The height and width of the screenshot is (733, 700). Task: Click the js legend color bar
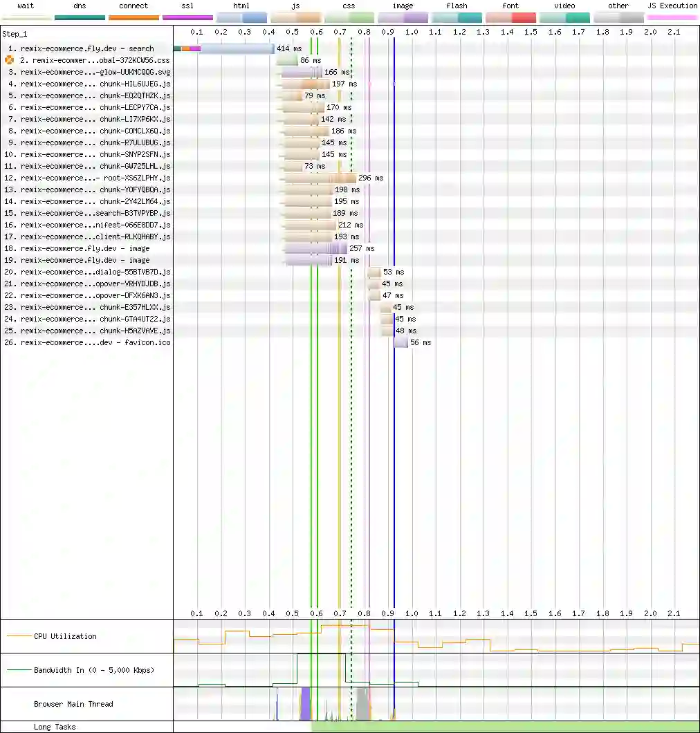point(295,18)
